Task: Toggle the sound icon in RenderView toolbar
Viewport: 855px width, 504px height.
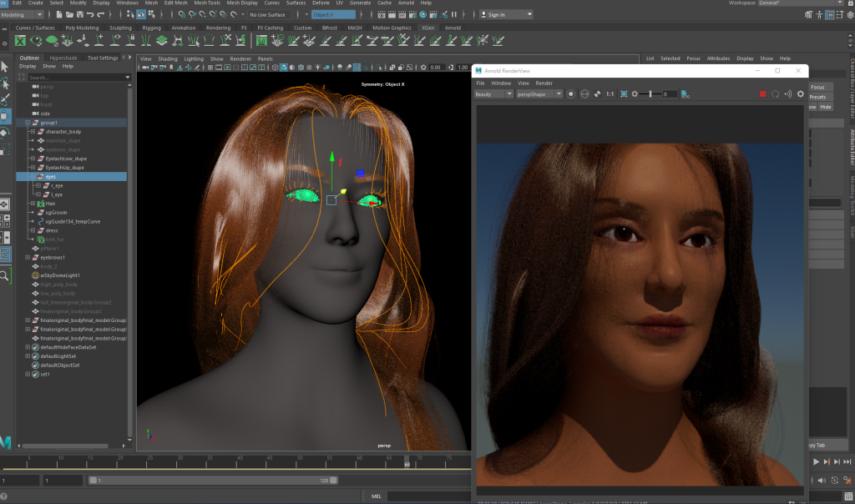Action: (788, 94)
